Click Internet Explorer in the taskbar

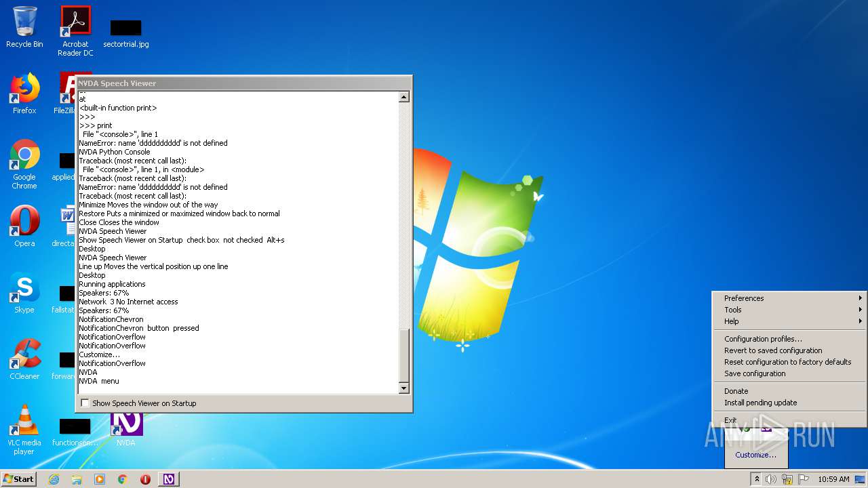click(x=54, y=479)
